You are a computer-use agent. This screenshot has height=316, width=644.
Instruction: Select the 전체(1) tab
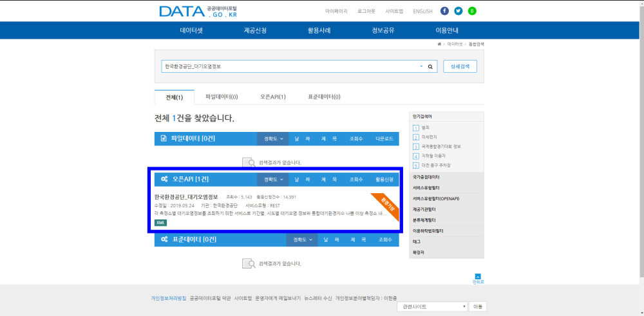(174, 97)
